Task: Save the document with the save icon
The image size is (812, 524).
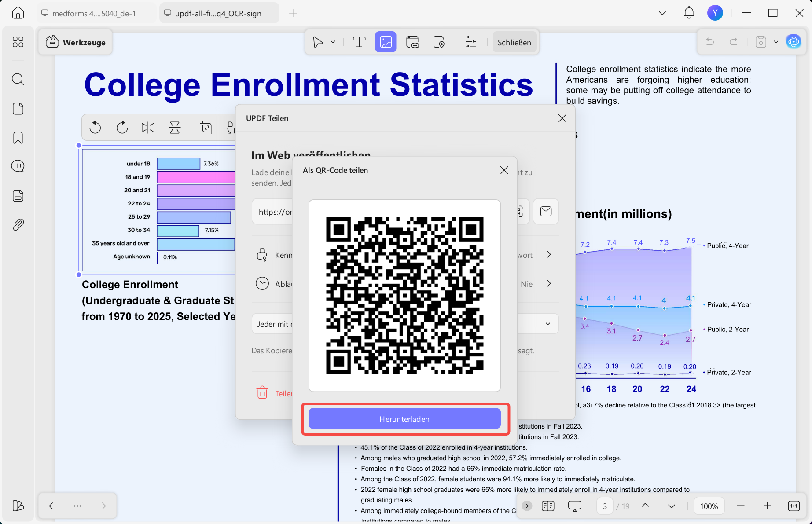Action: (x=761, y=42)
